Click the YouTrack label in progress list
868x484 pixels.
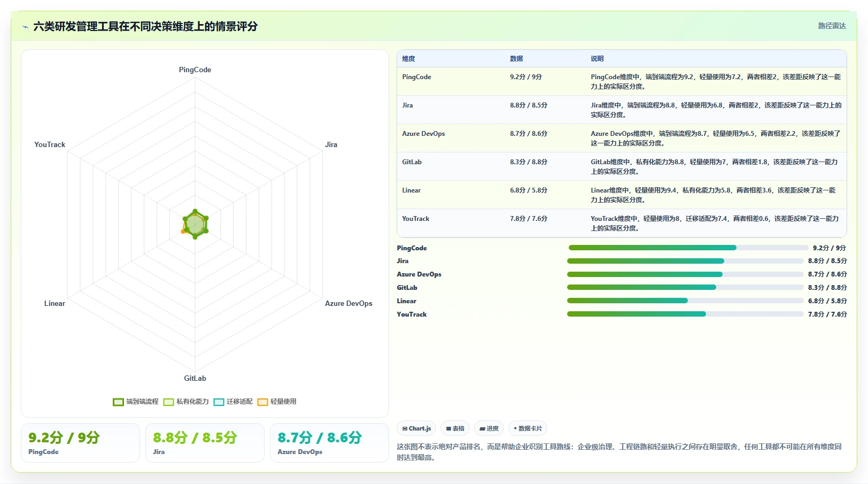point(412,314)
